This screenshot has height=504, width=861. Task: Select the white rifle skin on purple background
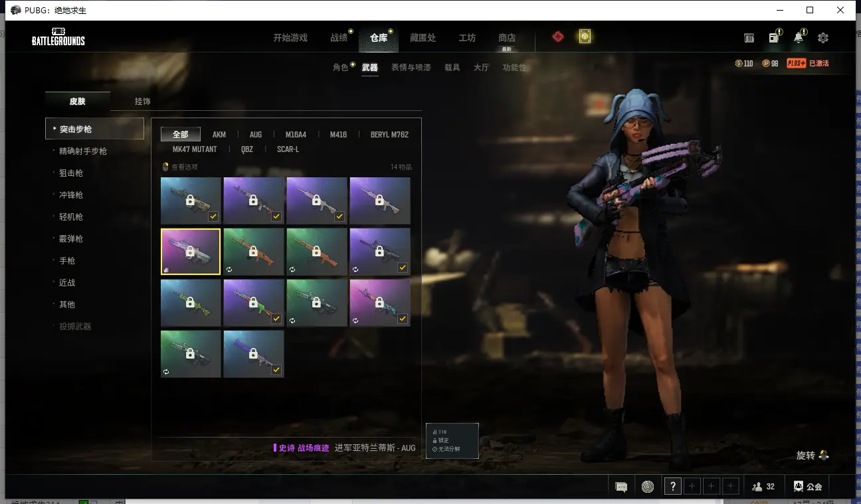[x=380, y=201]
